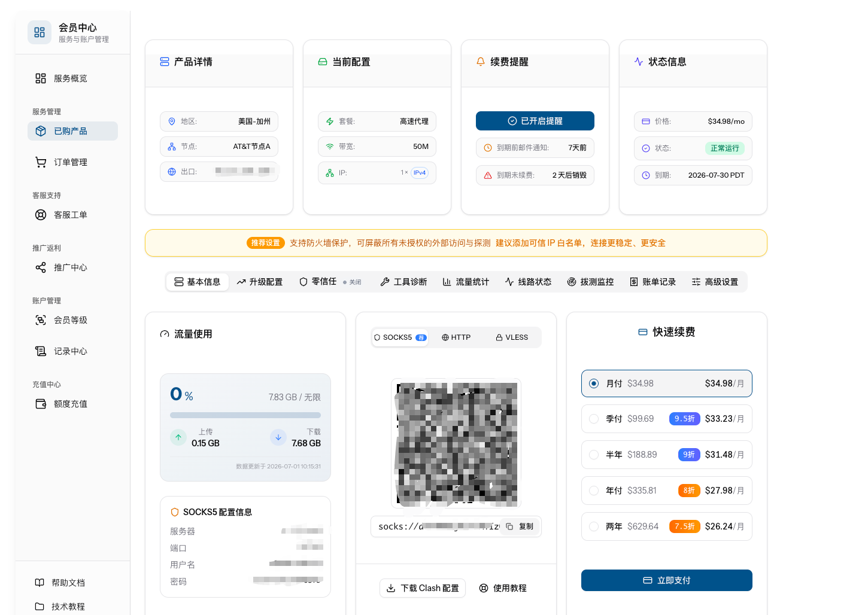868x615 pixels.
Task: Open the 线路状态 tab
Action: click(x=529, y=282)
